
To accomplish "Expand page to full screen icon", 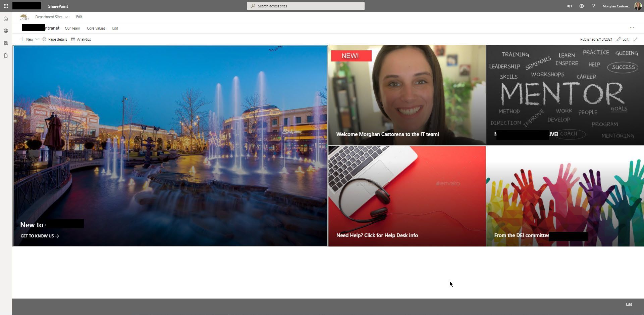I will coord(635,39).
